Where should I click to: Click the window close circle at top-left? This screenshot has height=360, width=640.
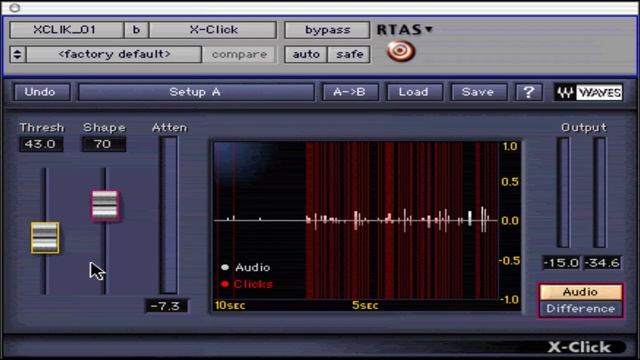coord(15,8)
